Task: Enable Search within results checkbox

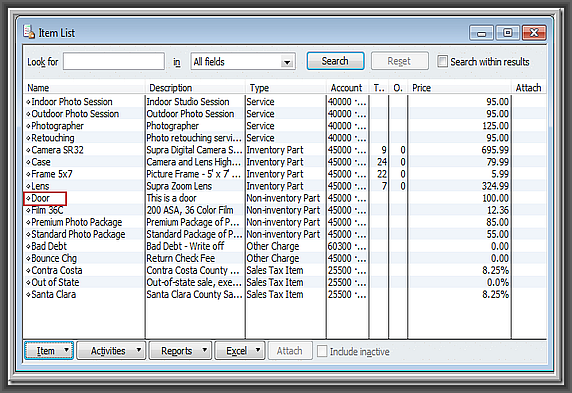Action: [442, 61]
